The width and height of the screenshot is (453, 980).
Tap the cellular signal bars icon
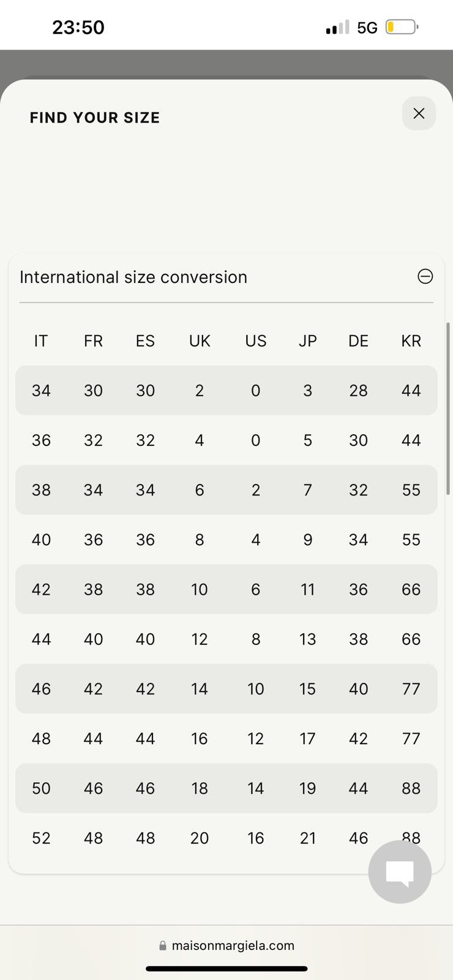(337, 27)
